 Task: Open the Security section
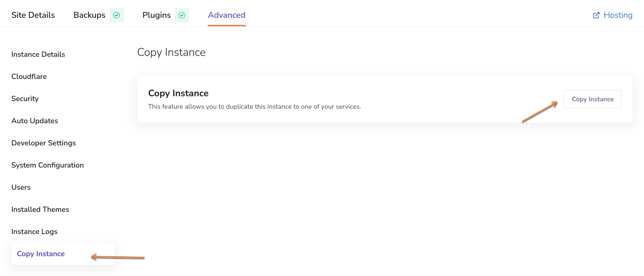pos(25,99)
